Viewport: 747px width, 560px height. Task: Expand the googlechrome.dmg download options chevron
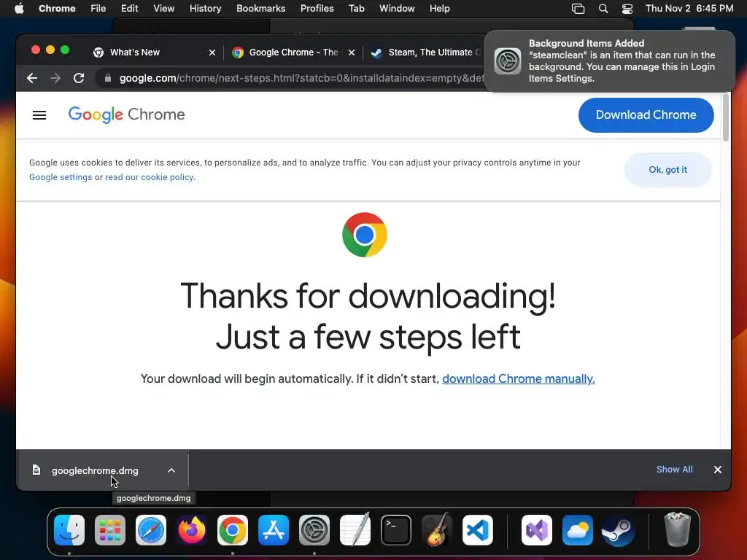171,470
